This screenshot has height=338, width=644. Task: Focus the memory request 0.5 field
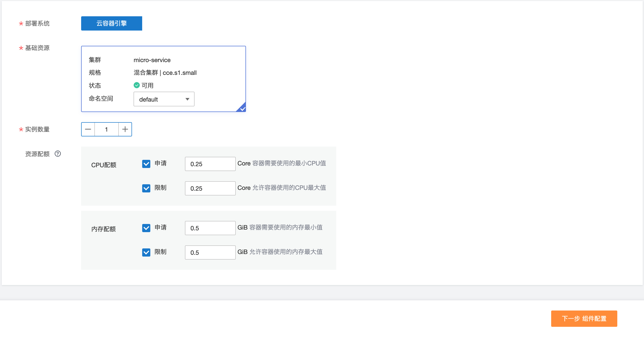pos(210,228)
